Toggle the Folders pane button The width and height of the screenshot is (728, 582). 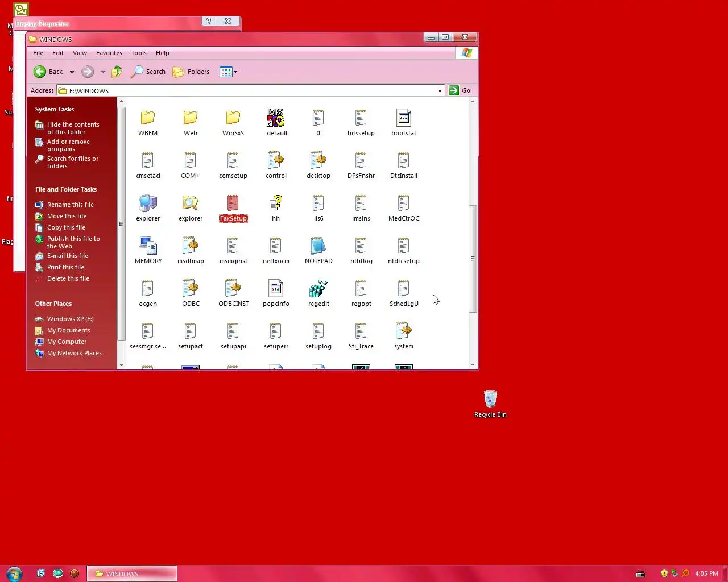[191, 72]
